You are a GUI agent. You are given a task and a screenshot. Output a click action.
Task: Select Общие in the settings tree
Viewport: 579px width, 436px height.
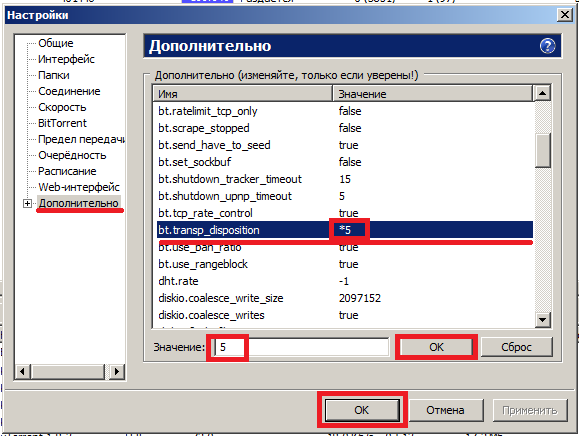coord(56,43)
